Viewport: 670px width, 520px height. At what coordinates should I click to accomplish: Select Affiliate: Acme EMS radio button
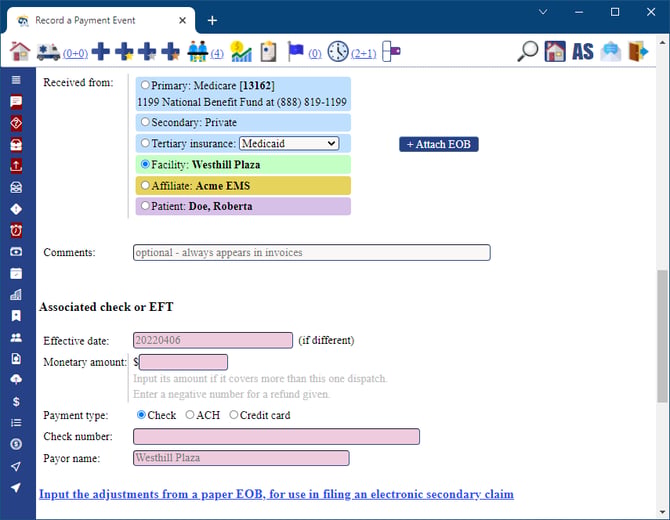145,185
